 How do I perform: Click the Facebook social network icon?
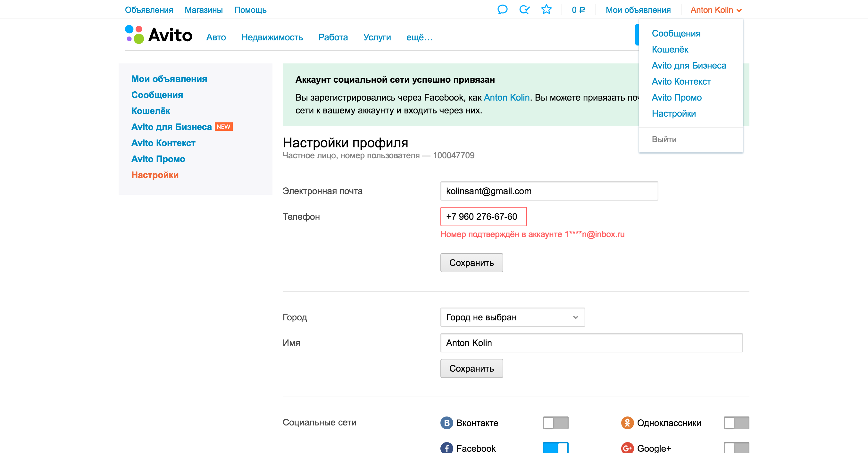[447, 448]
